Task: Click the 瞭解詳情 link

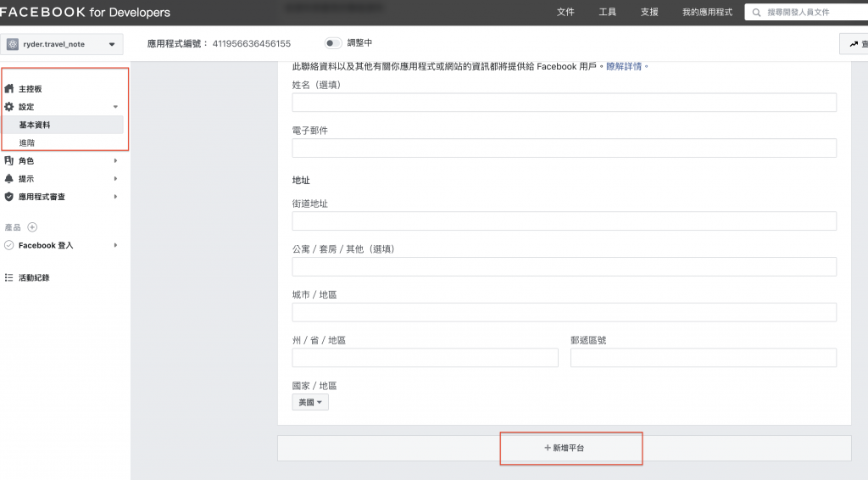Action: (624, 66)
